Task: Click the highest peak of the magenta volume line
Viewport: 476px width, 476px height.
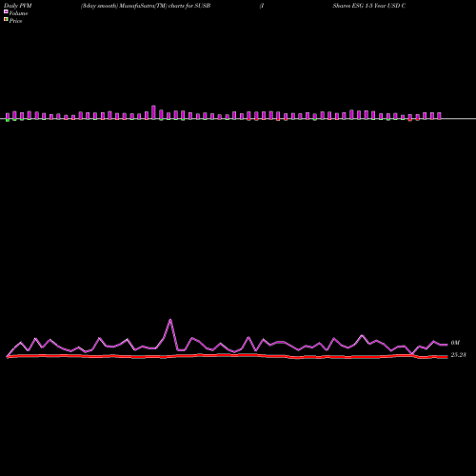Action: coord(170,320)
